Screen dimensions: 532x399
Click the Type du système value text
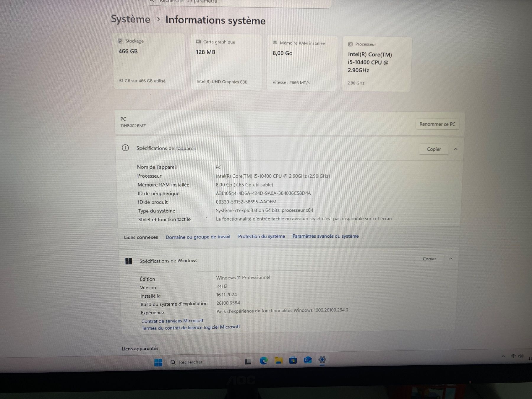265,210
